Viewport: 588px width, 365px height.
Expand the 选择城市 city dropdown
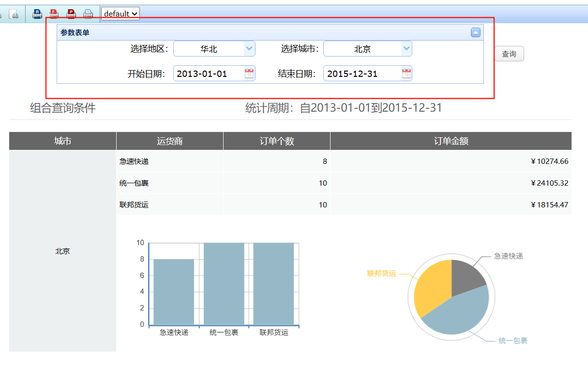click(407, 48)
